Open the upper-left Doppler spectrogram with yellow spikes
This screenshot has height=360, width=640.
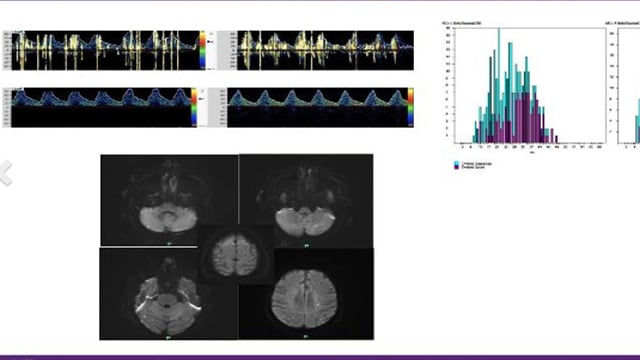click(105, 50)
